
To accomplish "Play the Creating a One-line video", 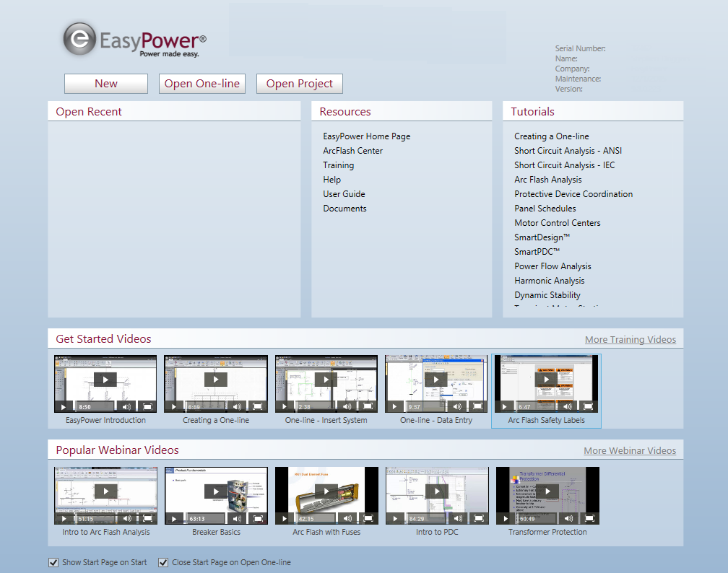I will point(215,380).
